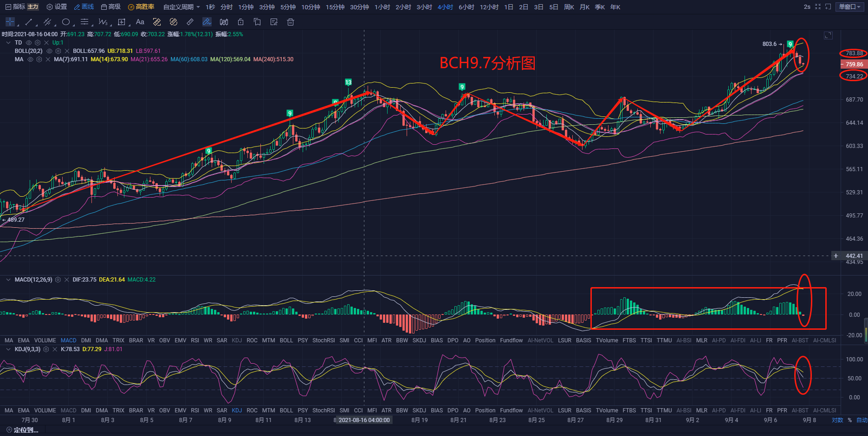Viewport: 868px width, 436px height.
Task: Switch timeframe to 1小时
Action: click(x=382, y=7)
